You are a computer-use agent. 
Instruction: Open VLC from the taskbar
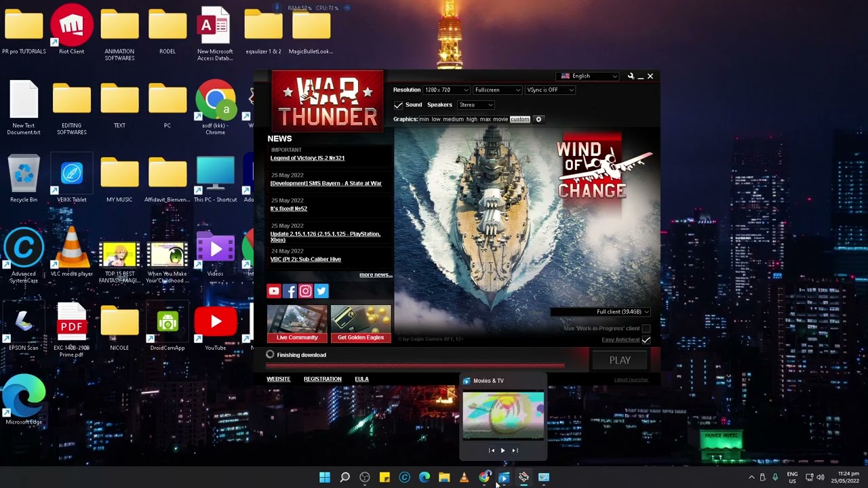(464, 477)
